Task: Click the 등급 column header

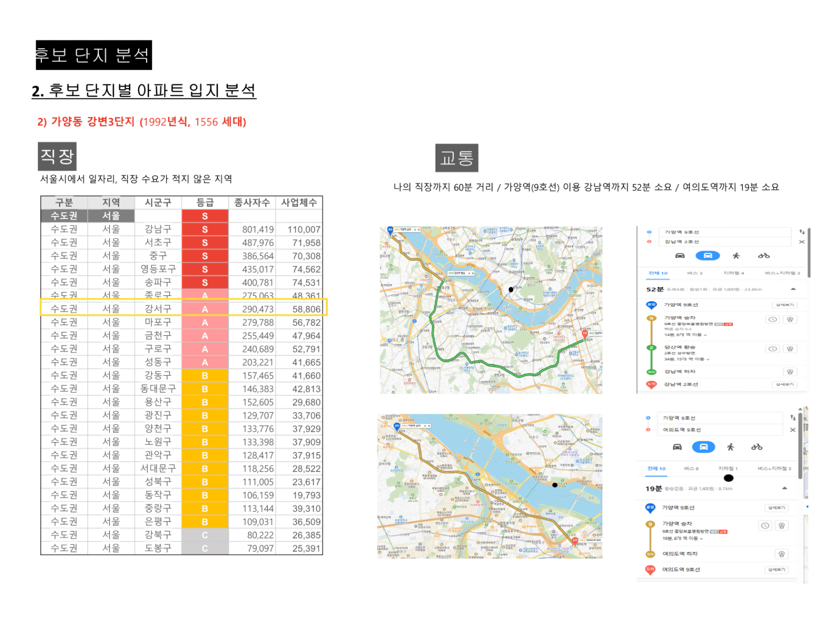Action: [x=205, y=203]
